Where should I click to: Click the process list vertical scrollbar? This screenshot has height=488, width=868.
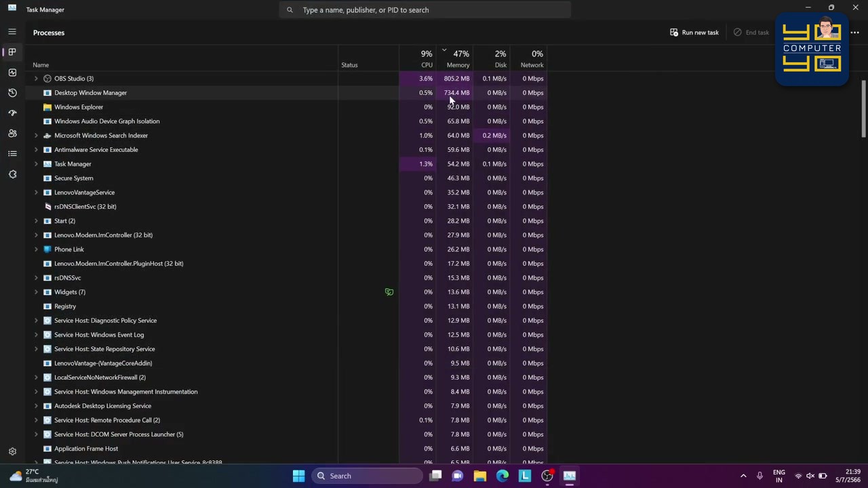coord(863,108)
